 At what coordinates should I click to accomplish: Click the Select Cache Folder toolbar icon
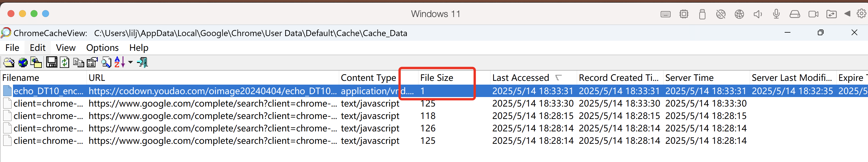tap(9, 62)
